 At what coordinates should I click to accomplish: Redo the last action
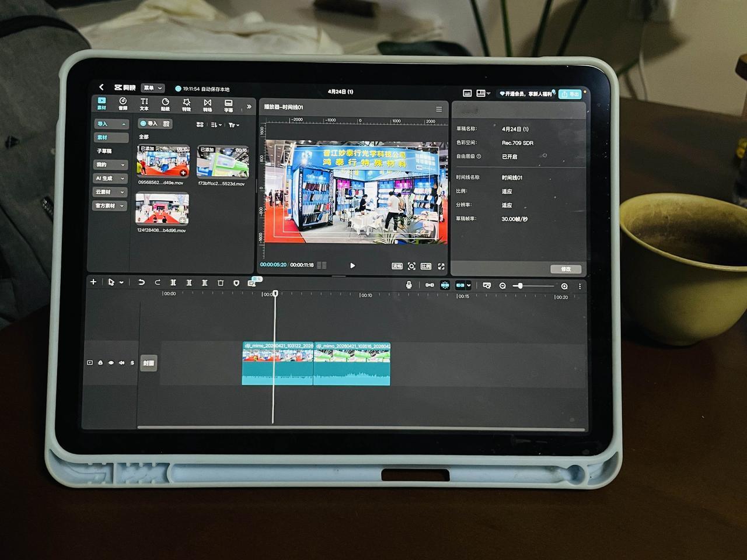(157, 282)
